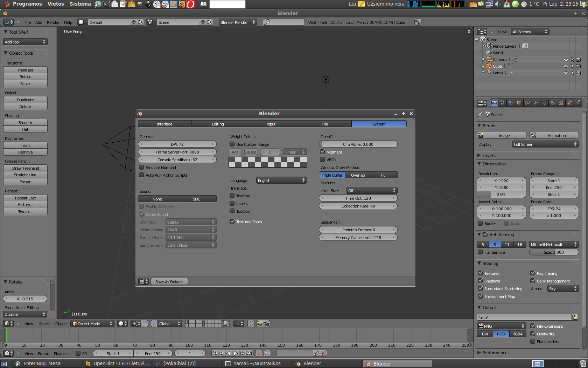Screen dimensions: 588x368
Task: Click the Clip Alpha slider
Action: point(358,144)
